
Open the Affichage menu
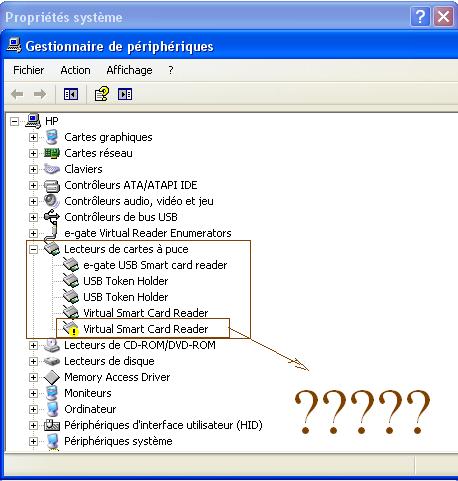click(x=129, y=70)
